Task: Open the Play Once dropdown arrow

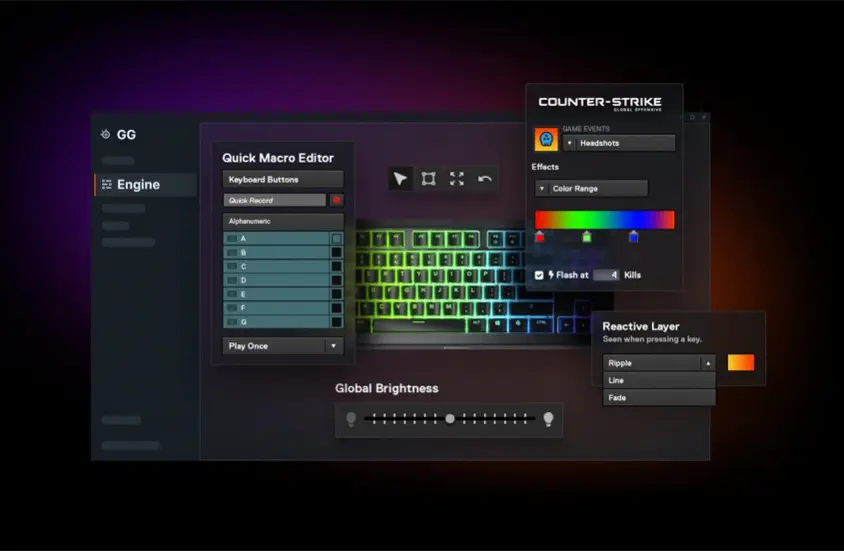Action: (x=334, y=346)
